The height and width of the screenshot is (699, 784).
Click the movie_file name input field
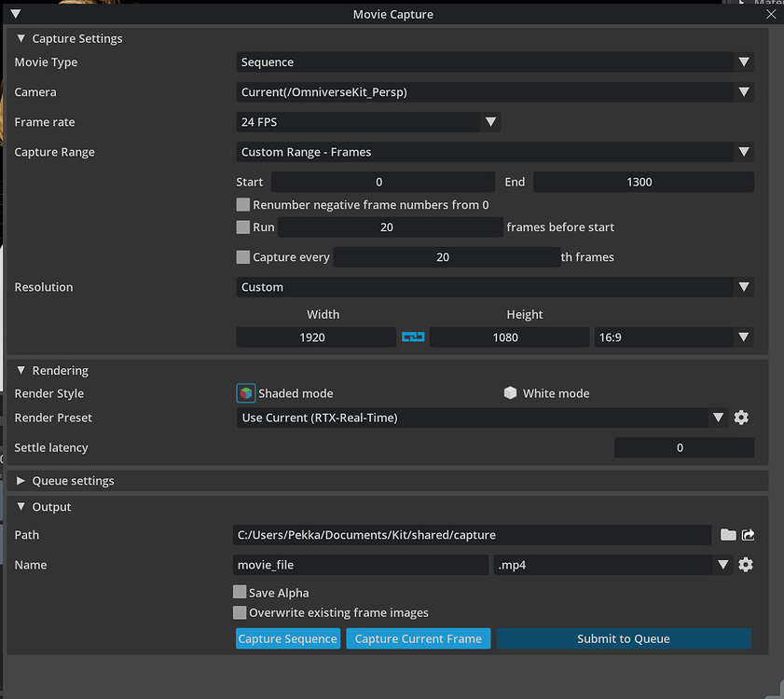[360, 565]
